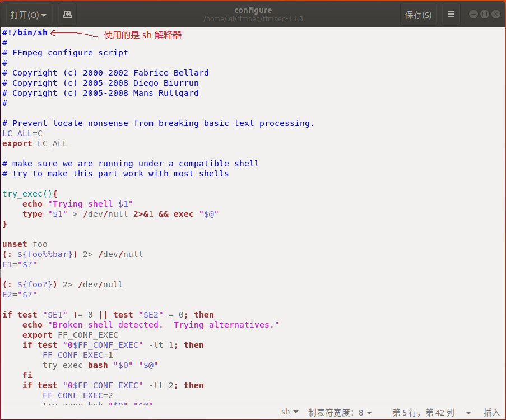The height and width of the screenshot is (420, 506).
Task: Close the gedit window
Action: coord(496,14)
